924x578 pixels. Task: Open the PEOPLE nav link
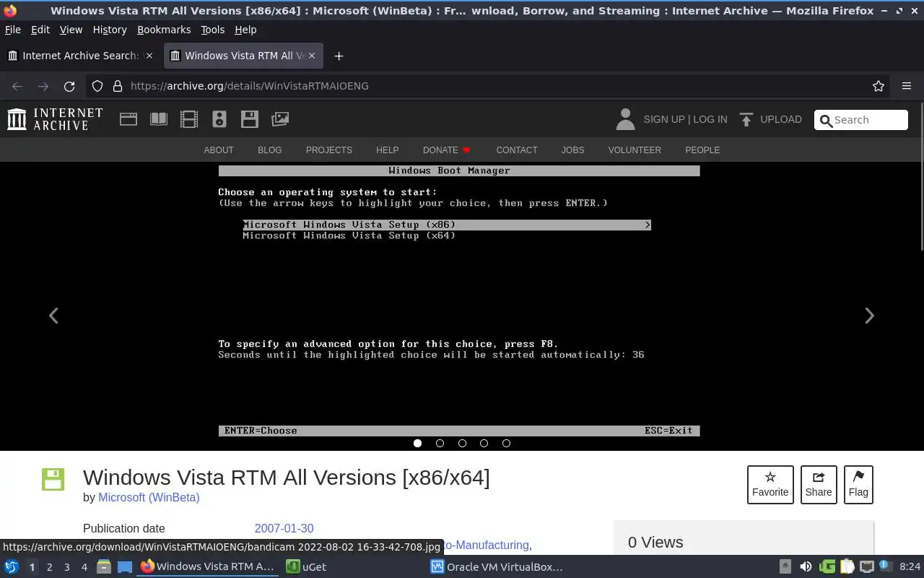702,150
